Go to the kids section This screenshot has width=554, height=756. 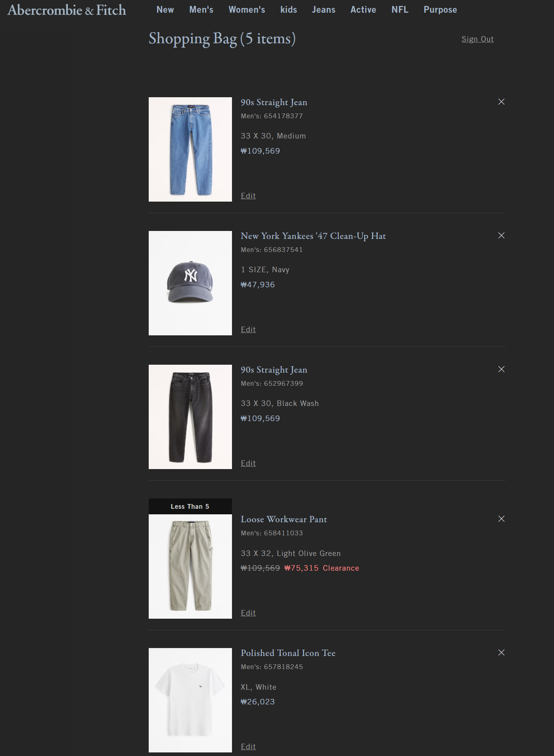tap(288, 10)
